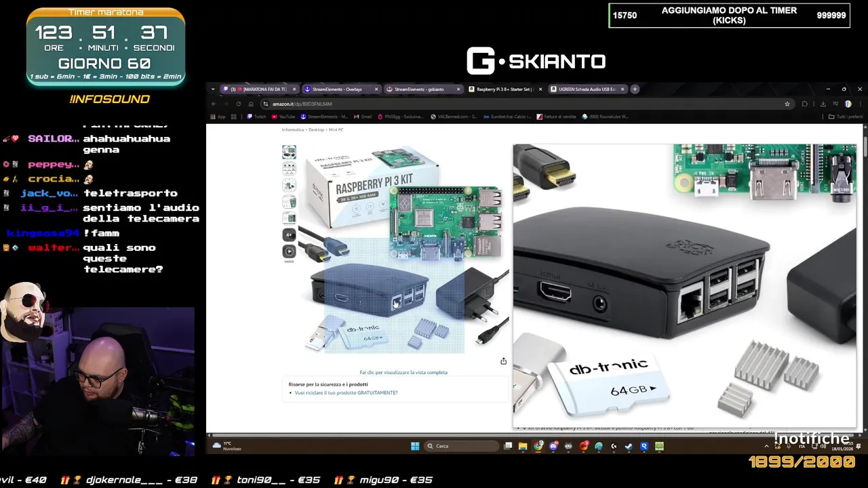Open 'Vuoi riciclare il tuo prodotto GRATUITAMENTE?' link

click(346, 392)
